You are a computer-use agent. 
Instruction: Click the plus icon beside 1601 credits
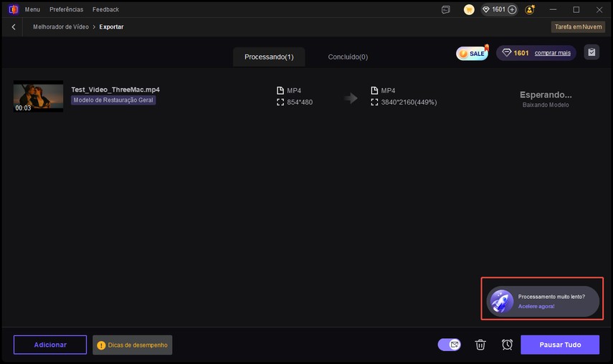coord(512,9)
